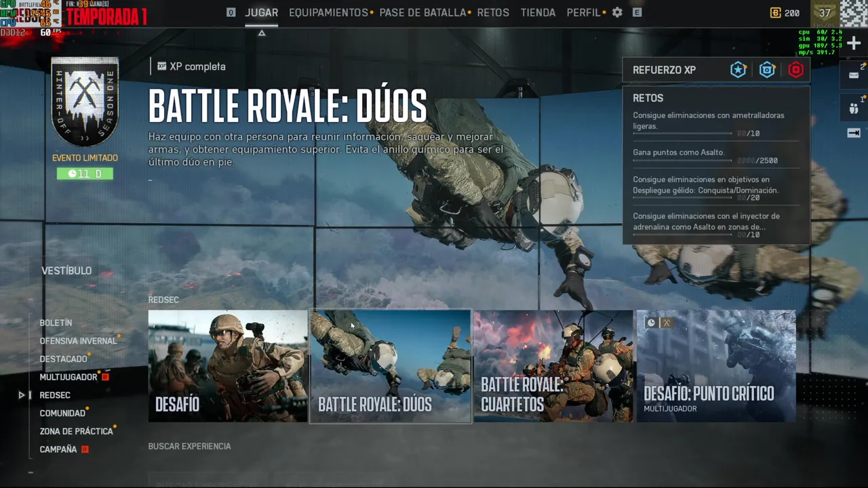
Task: Click the Evento Limitado label
Action: (x=85, y=158)
